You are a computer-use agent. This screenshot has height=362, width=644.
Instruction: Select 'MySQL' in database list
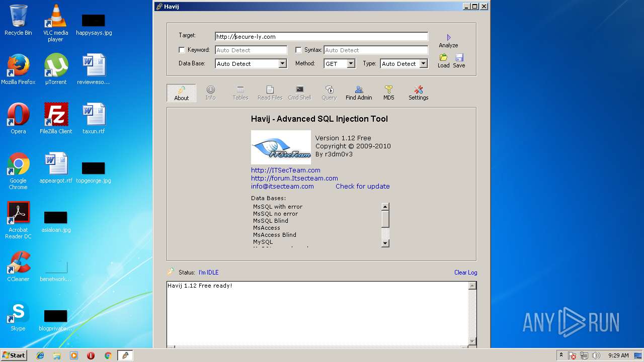coord(263,242)
